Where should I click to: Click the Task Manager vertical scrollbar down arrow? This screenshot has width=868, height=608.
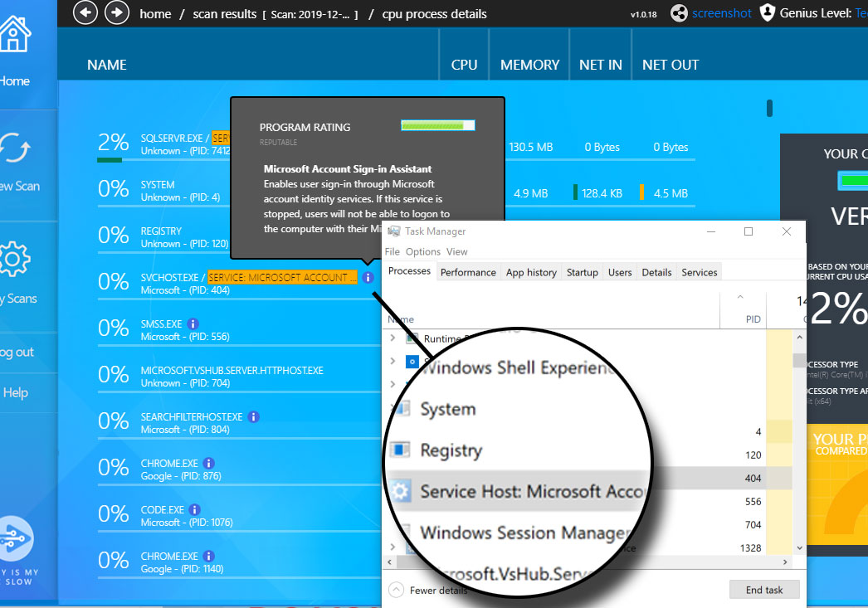click(799, 547)
